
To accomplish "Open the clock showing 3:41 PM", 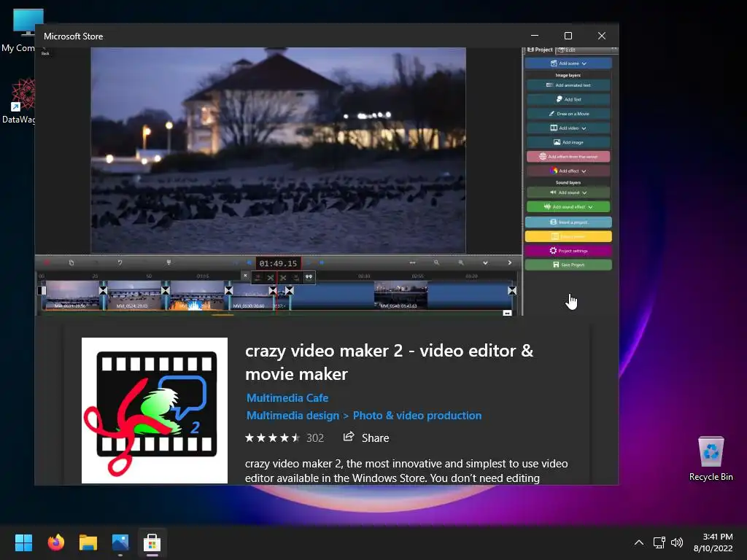I will (x=713, y=542).
